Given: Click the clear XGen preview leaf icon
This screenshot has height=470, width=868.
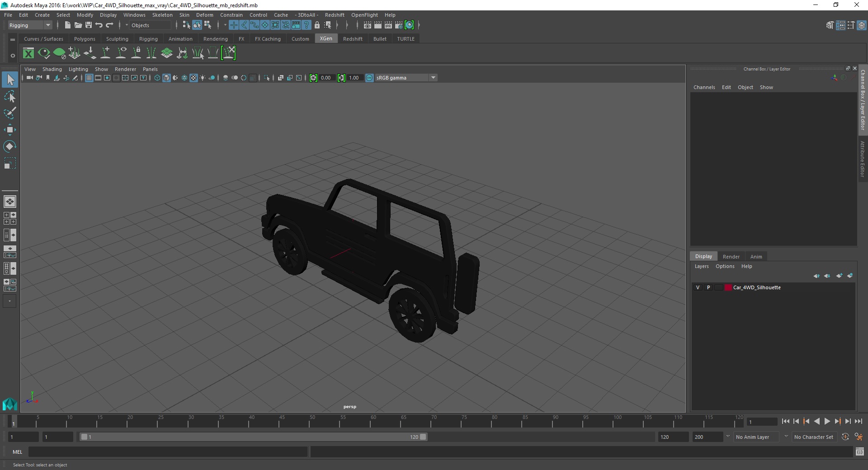Looking at the screenshot, I should click(x=59, y=53).
